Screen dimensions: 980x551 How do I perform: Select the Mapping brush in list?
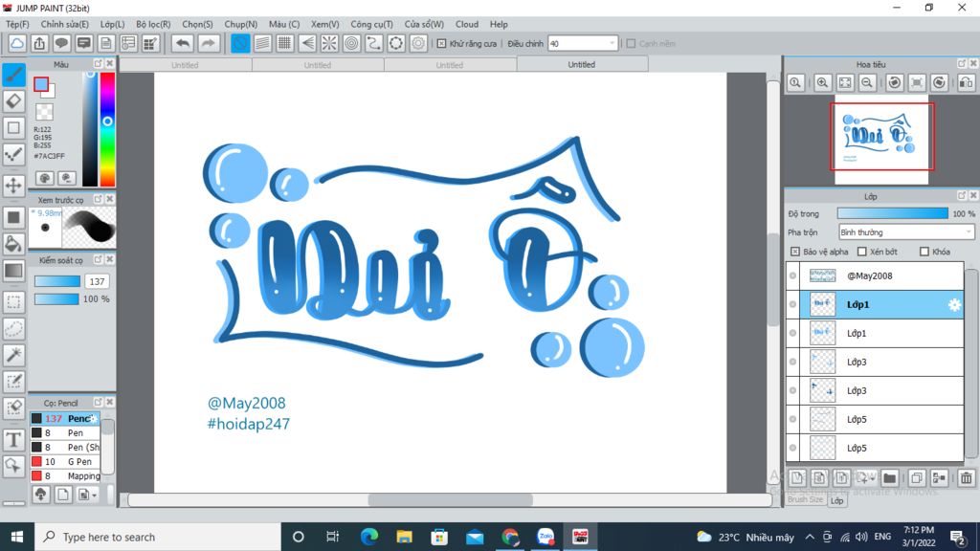pyautogui.click(x=65, y=476)
